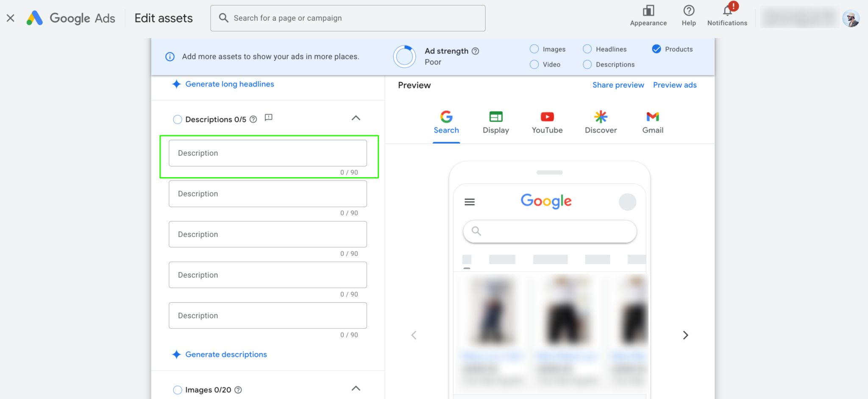
Task: Select the Images filter radio button
Action: point(534,49)
